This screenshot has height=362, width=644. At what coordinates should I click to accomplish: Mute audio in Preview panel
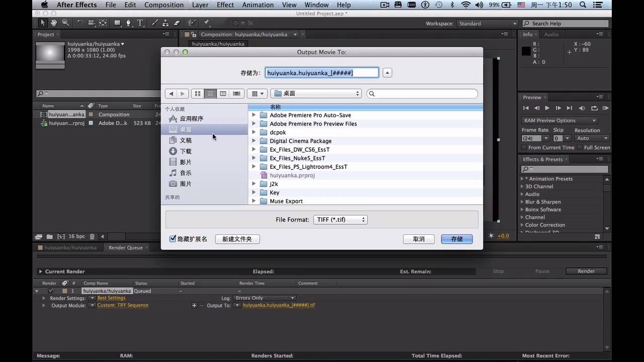(x=582, y=108)
